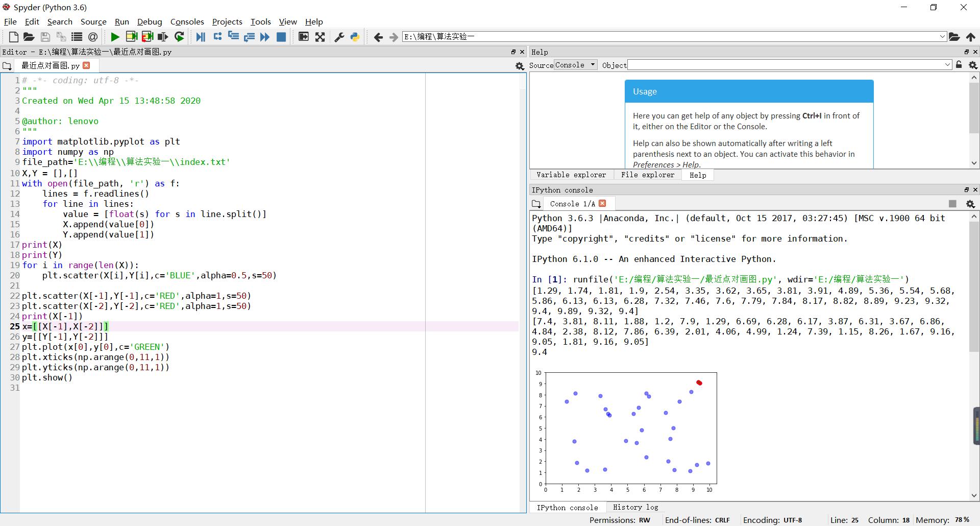Go forward with the right arrow icon
980x526 pixels.
click(x=394, y=37)
